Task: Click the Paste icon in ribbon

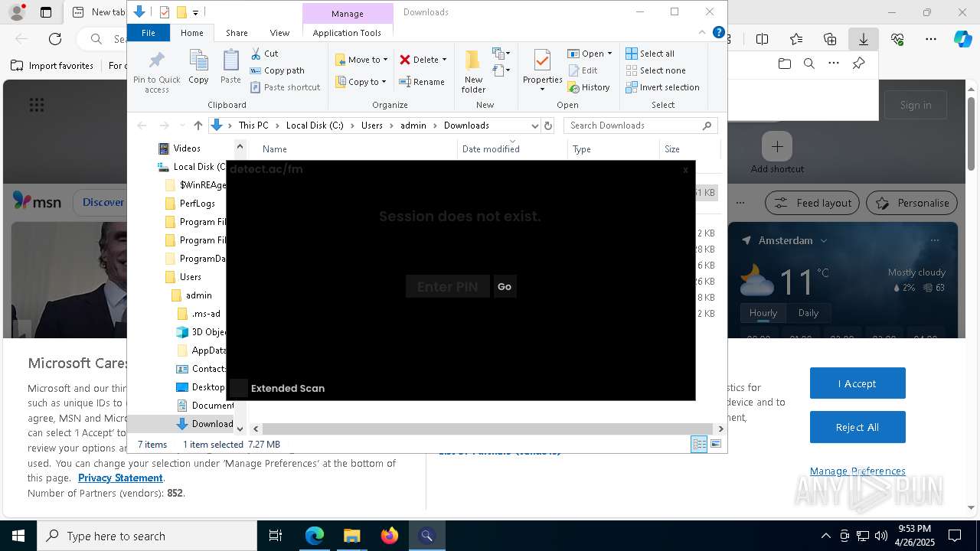Action: click(x=230, y=67)
